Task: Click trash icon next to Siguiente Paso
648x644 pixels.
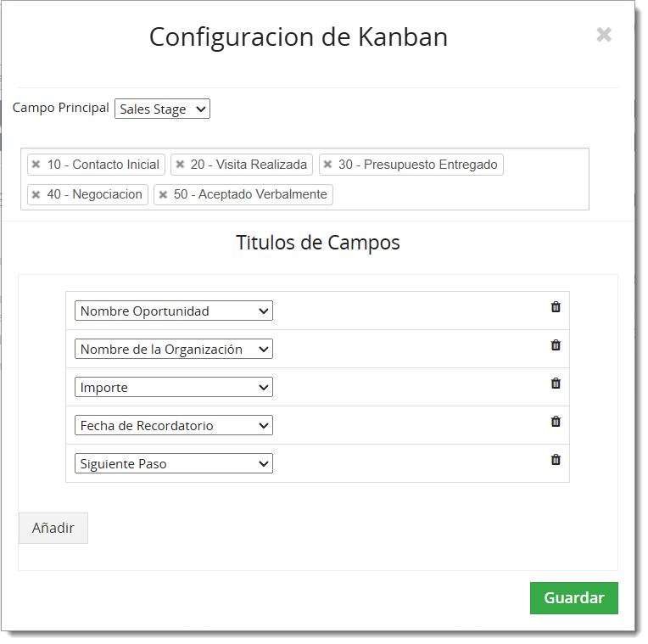Action: [x=556, y=460]
